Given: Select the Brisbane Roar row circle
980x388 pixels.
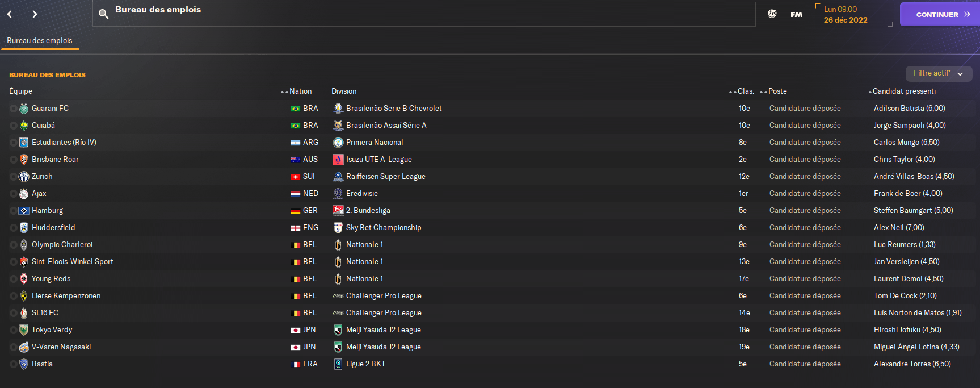Looking at the screenshot, I should (13, 160).
